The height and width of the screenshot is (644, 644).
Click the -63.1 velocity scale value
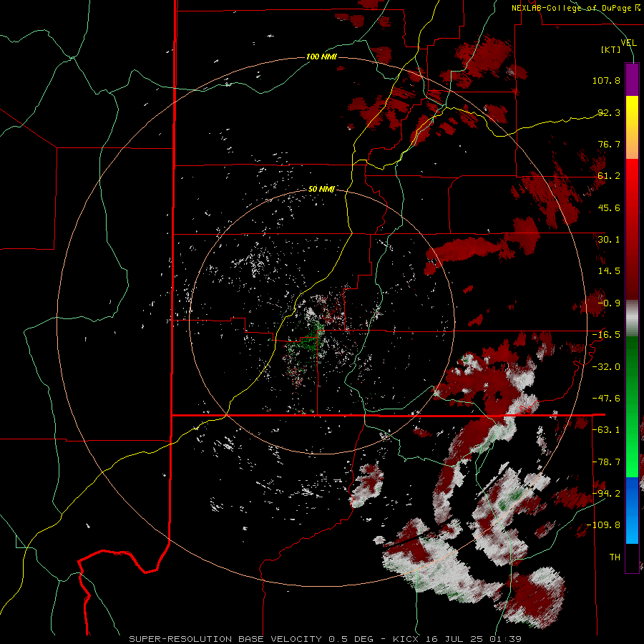point(606,430)
